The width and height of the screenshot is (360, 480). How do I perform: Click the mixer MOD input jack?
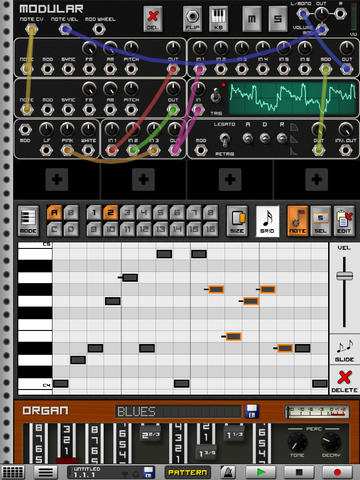[325, 69]
